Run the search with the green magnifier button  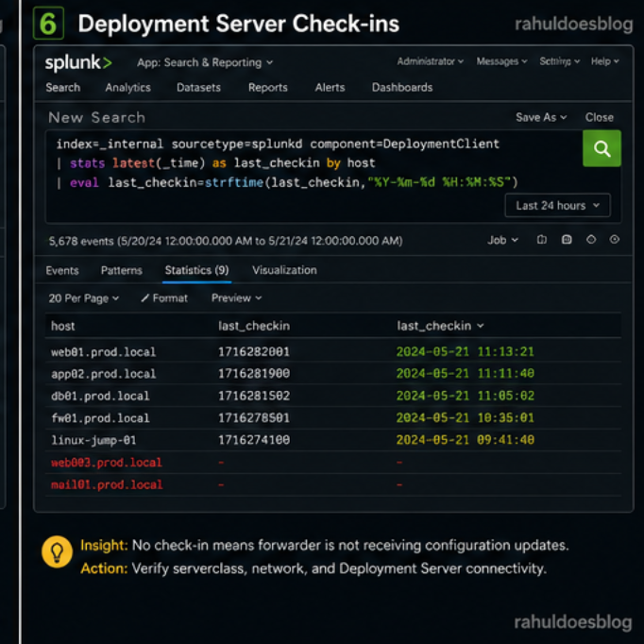[x=602, y=148]
